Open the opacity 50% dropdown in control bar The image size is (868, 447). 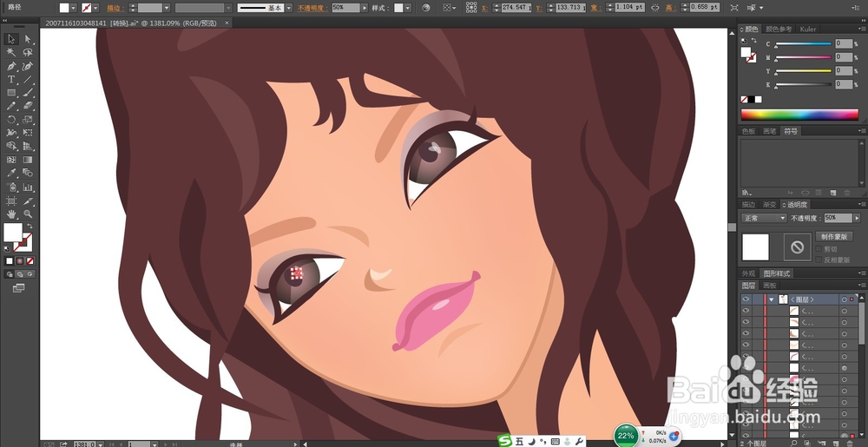(364, 8)
